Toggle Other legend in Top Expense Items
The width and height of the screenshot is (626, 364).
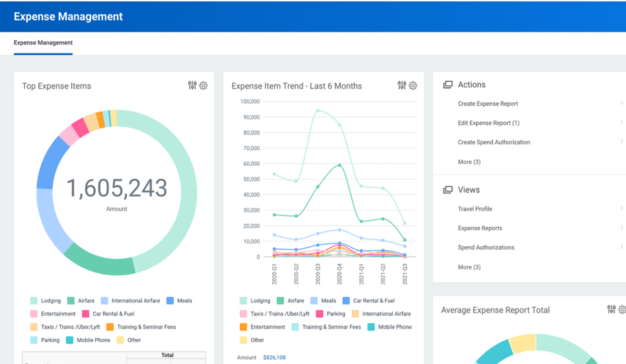click(128, 340)
